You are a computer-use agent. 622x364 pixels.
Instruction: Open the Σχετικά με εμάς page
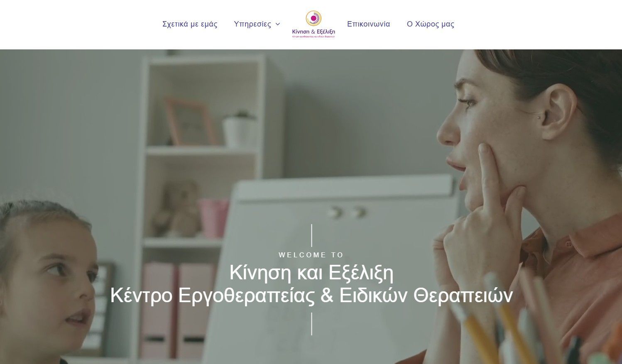190,24
